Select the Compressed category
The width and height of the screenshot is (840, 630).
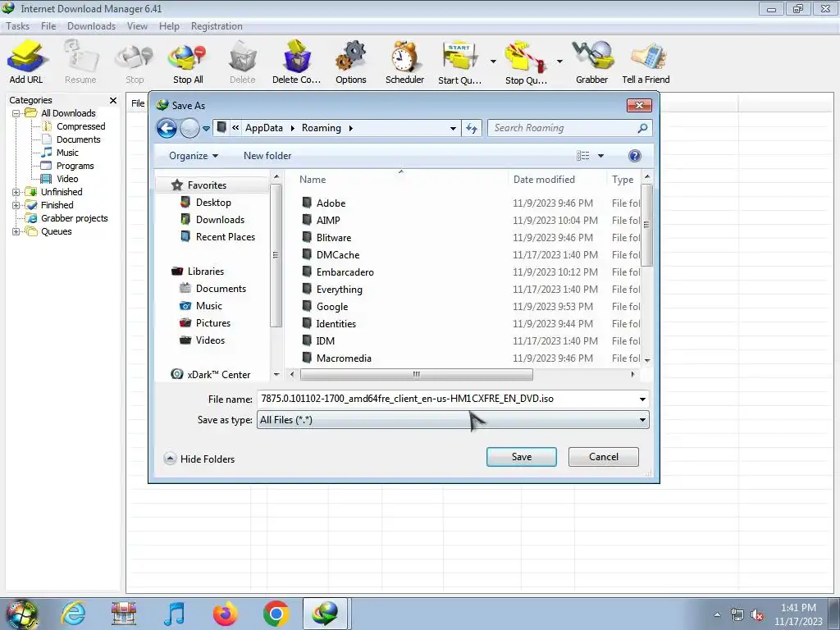(x=81, y=126)
